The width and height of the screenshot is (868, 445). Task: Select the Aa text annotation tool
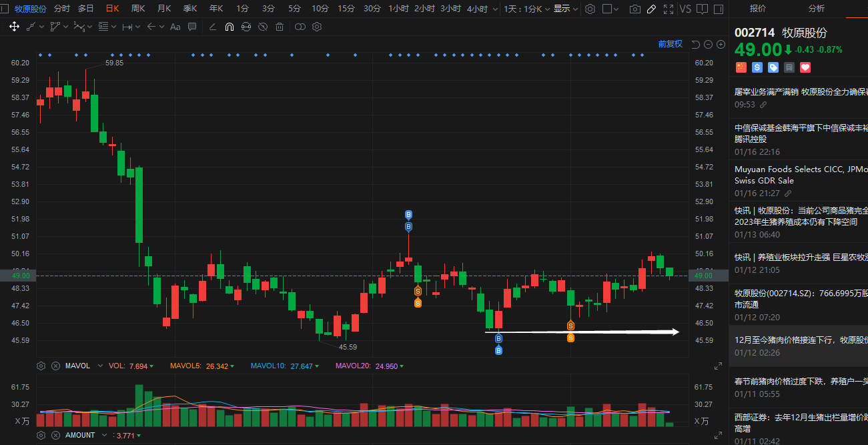point(175,27)
